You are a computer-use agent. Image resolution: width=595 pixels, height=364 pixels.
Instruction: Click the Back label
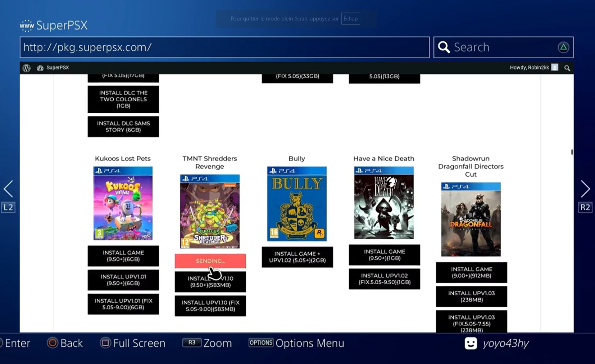pos(72,343)
